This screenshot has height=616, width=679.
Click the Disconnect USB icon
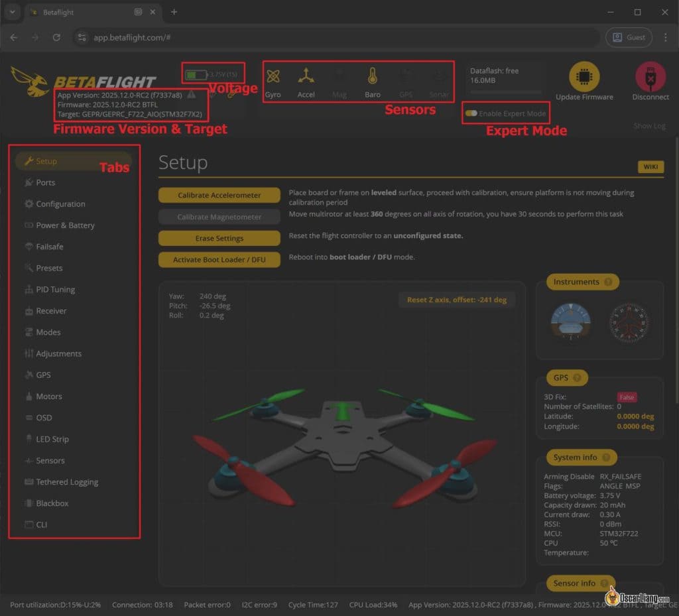pyautogui.click(x=650, y=77)
